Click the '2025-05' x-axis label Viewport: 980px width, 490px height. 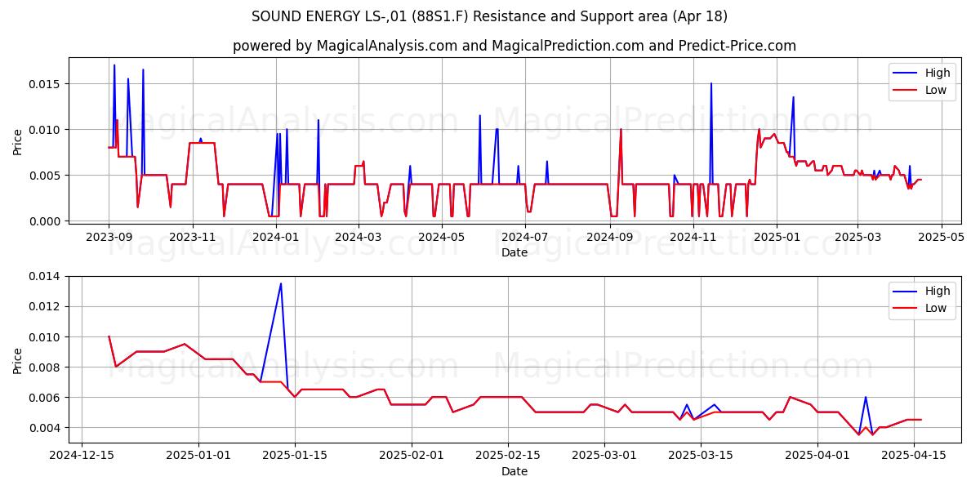tap(942, 238)
